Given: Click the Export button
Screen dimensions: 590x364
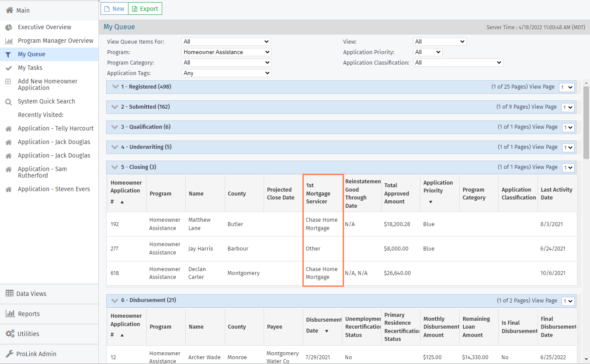Looking at the screenshot, I should [x=145, y=9].
